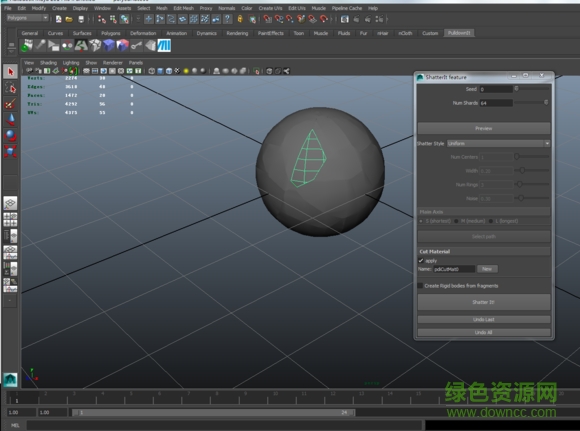Click the first PulldownIt shelf icon with green ball
This screenshot has width=580, height=431.
(27, 46)
